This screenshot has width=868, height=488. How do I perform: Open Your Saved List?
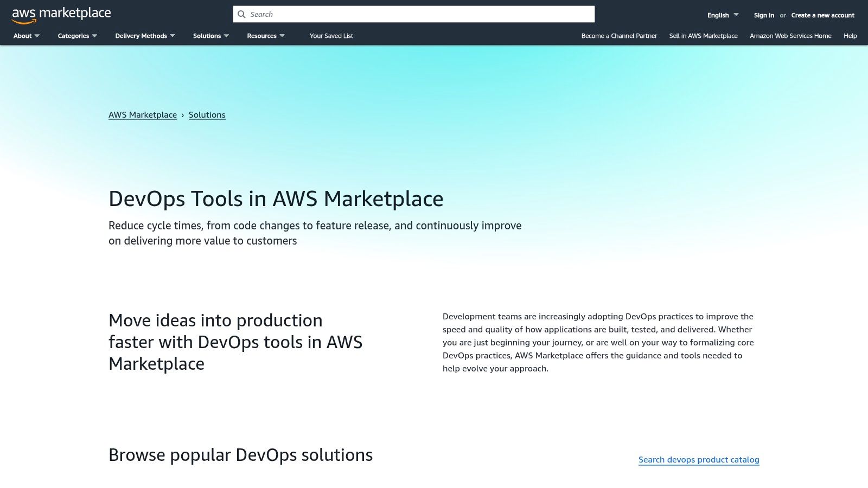[331, 36]
